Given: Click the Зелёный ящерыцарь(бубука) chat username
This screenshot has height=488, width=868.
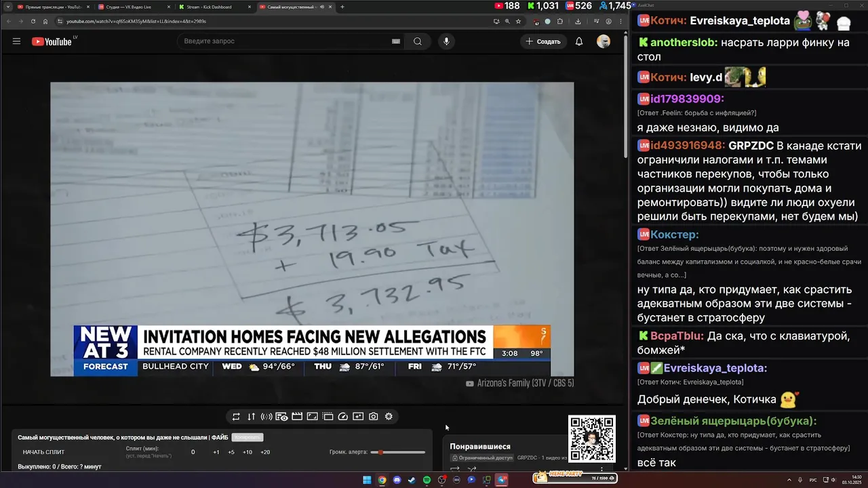Looking at the screenshot, I should (734, 421).
